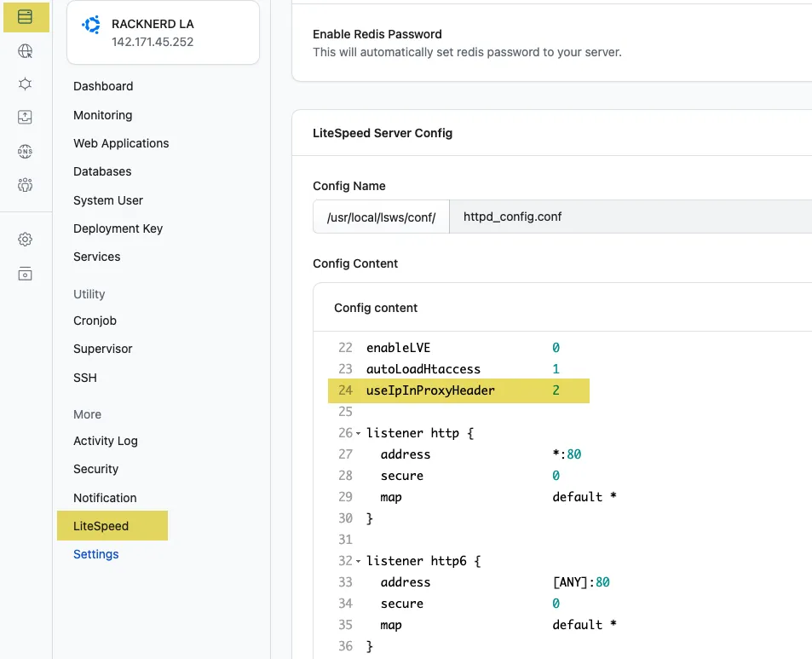Go to the Monitoring page

click(x=102, y=115)
